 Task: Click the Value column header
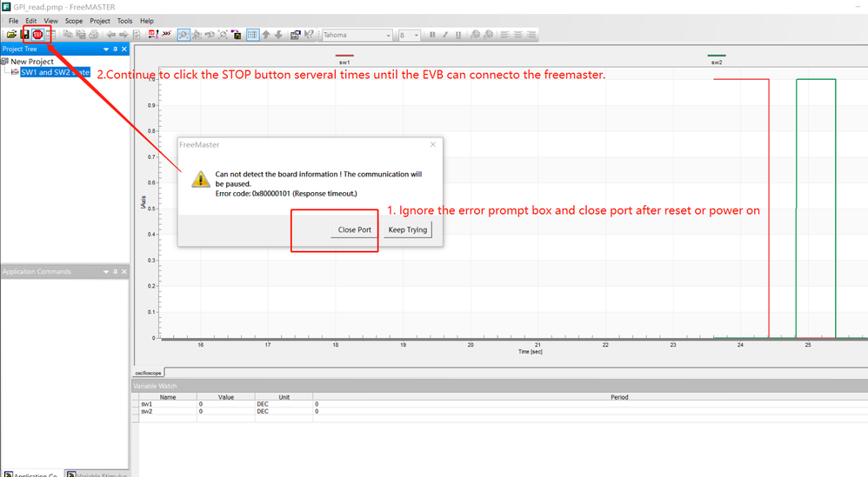226,397
